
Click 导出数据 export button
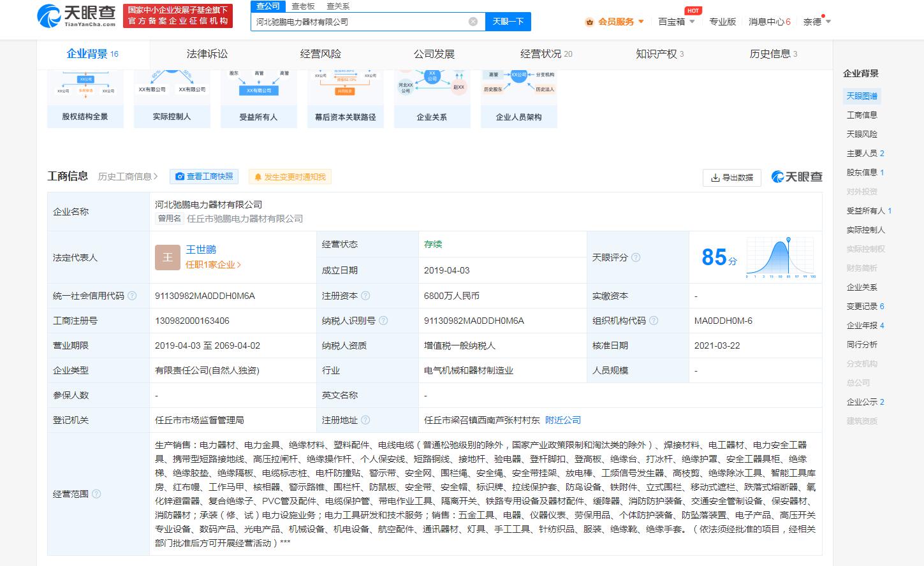click(732, 177)
